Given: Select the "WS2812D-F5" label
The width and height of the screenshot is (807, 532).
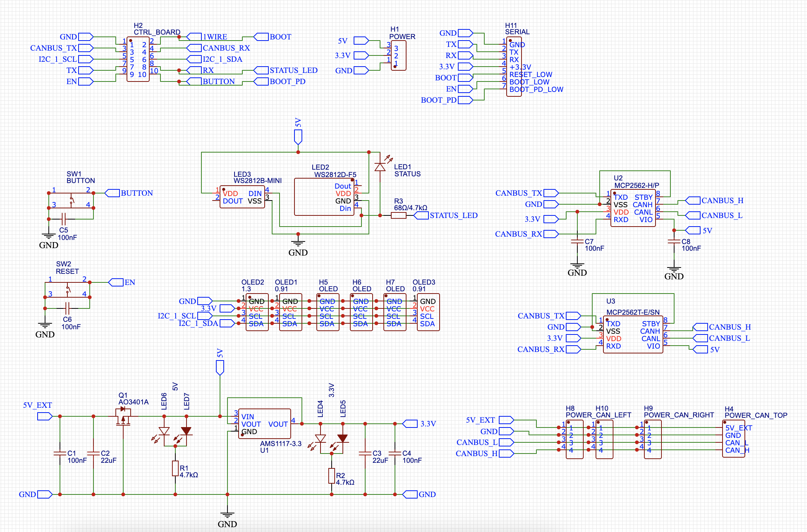Looking at the screenshot, I should click(335, 174).
